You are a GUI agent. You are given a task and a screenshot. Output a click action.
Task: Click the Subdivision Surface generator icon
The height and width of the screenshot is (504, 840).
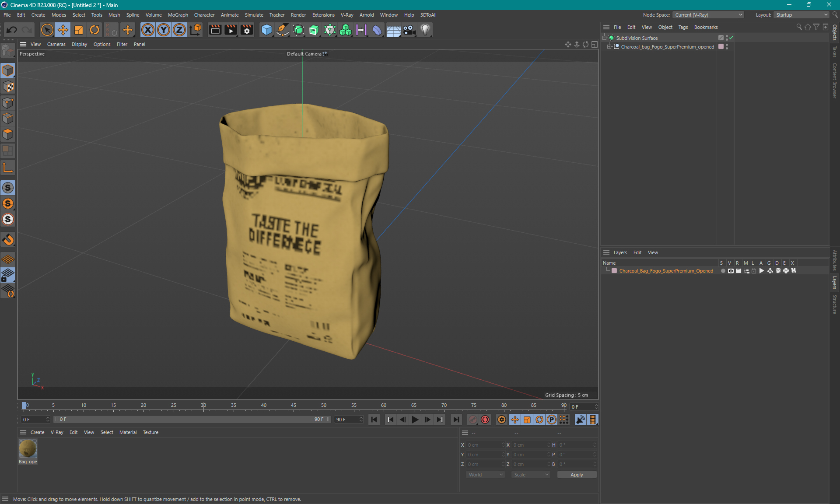pos(299,30)
